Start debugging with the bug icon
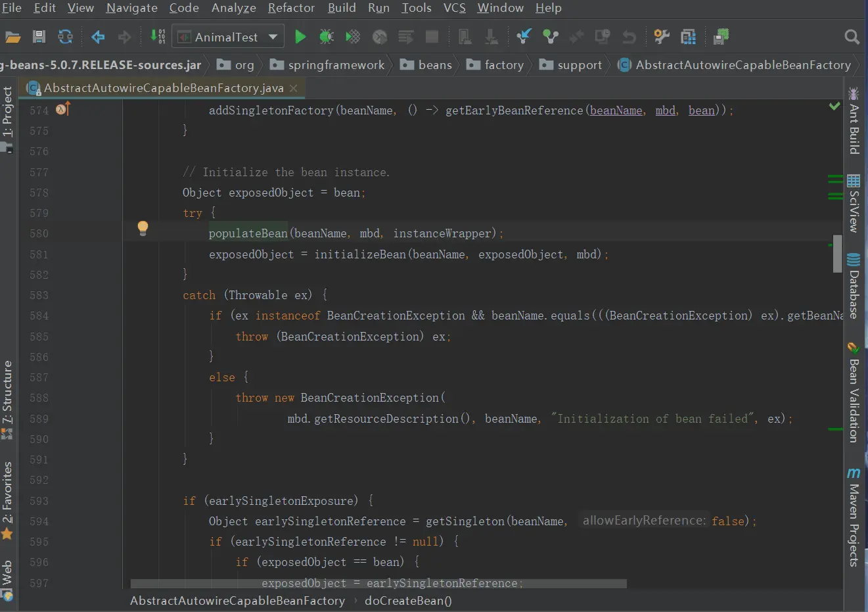The width and height of the screenshot is (868, 612). pyautogui.click(x=327, y=37)
